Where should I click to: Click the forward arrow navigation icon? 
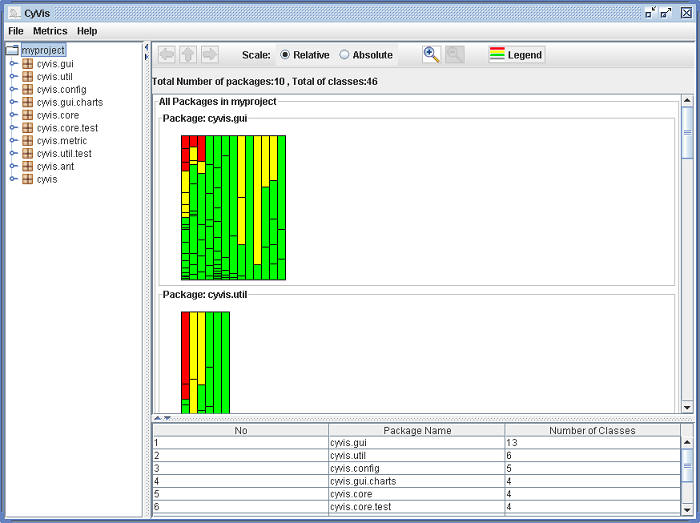[x=209, y=55]
